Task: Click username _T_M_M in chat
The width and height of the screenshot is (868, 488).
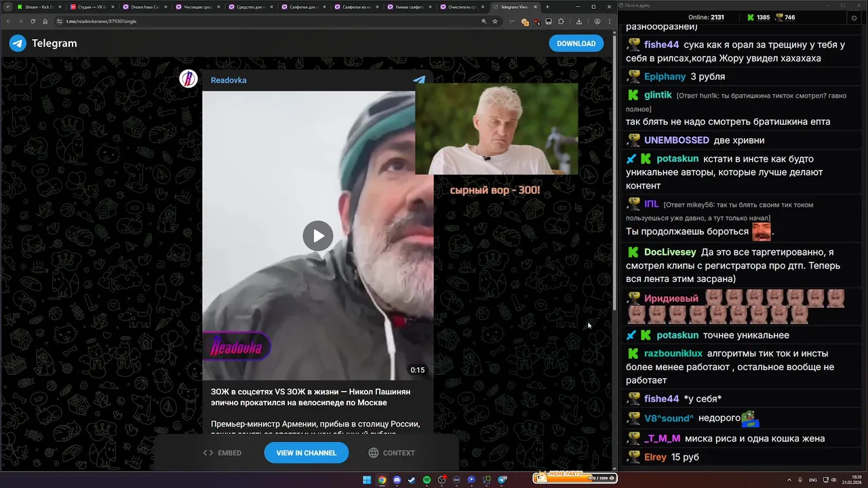Action: pyautogui.click(x=662, y=439)
